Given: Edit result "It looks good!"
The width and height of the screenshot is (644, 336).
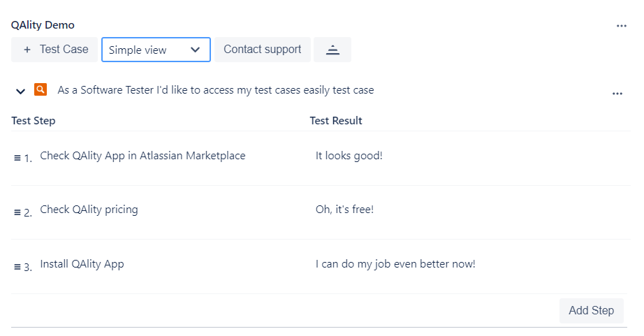Looking at the screenshot, I should [x=349, y=156].
